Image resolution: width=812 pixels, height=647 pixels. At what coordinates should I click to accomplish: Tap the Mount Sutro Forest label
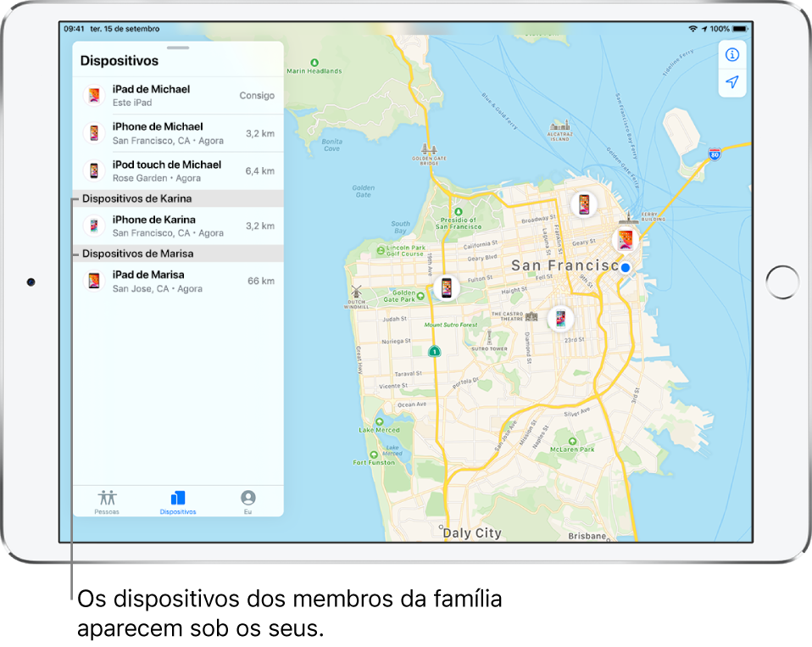click(x=451, y=325)
